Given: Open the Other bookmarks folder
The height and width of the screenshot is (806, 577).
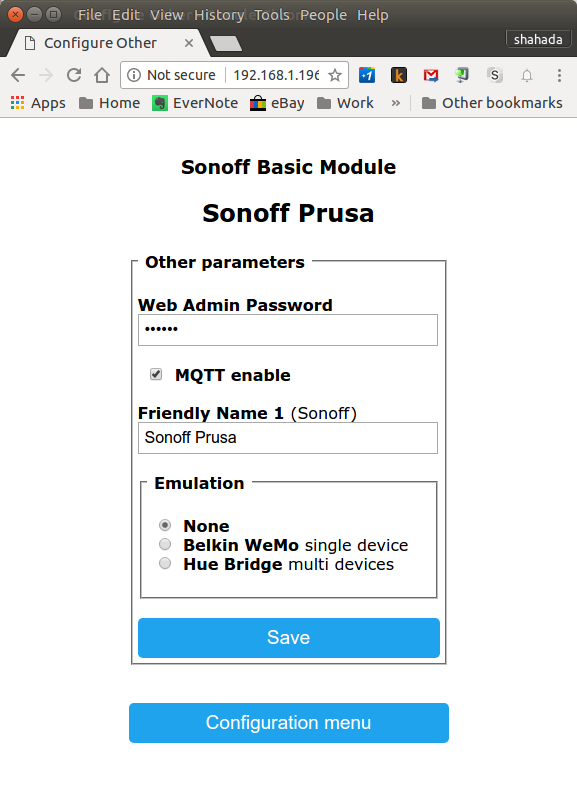Looking at the screenshot, I should point(492,103).
